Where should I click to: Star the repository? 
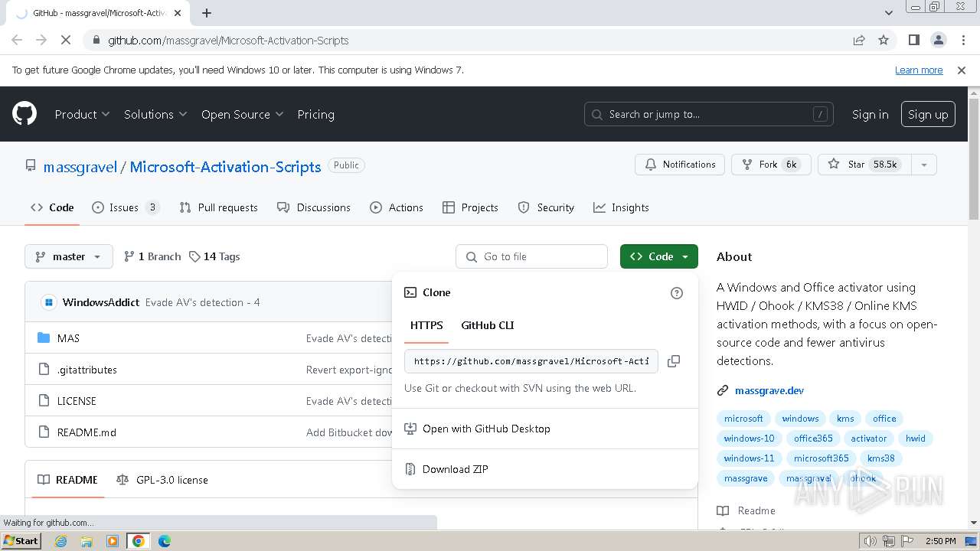point(864,165)
